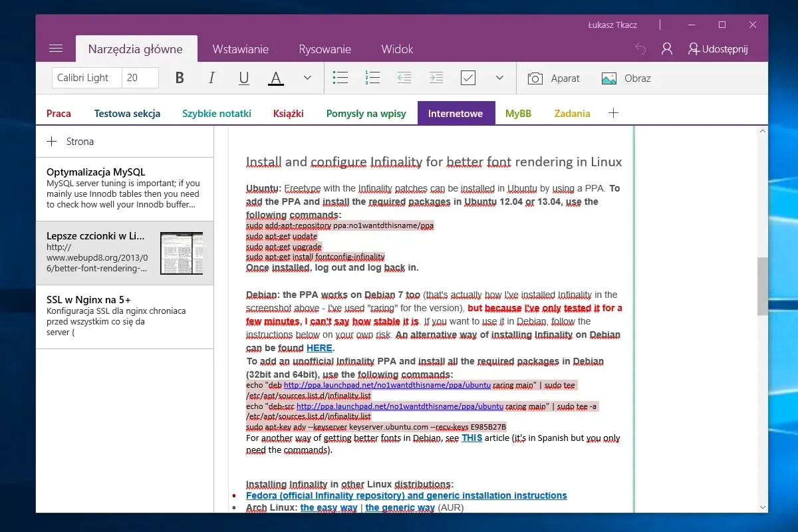This screenshot has width=798, height=532.
Task: Open the Zadania section
Action: click(573, 113)
